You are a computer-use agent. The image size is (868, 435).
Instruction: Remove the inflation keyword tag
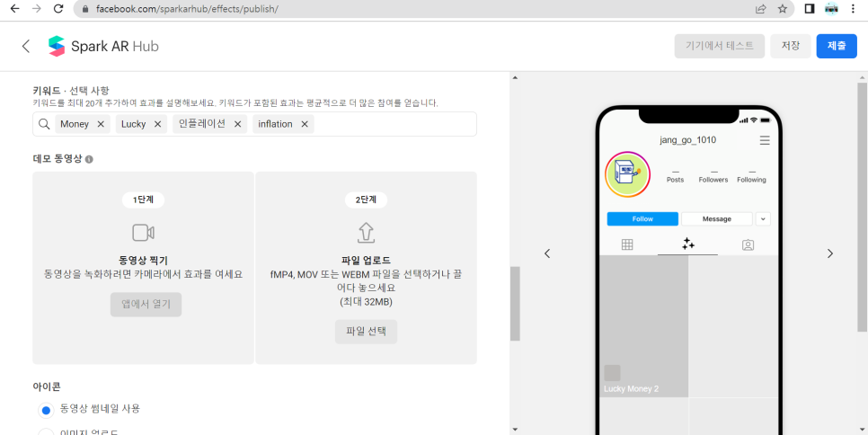[x=305, y=125]
